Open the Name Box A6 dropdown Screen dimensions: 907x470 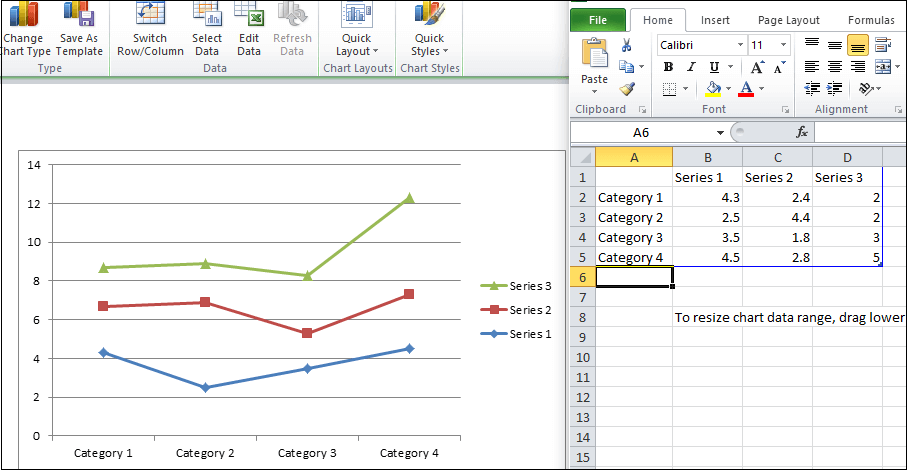pyautogui.click(x=720, y=132)
